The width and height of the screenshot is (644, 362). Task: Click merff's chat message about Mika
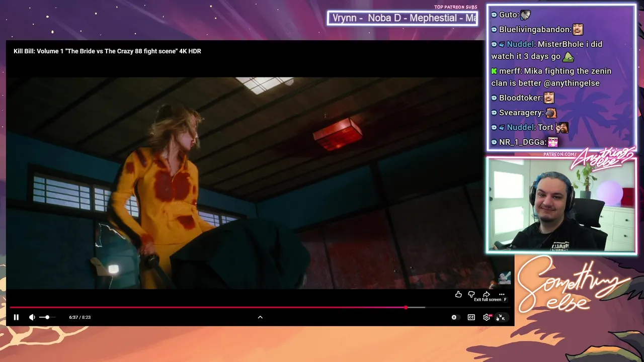(x=551, y=77)
